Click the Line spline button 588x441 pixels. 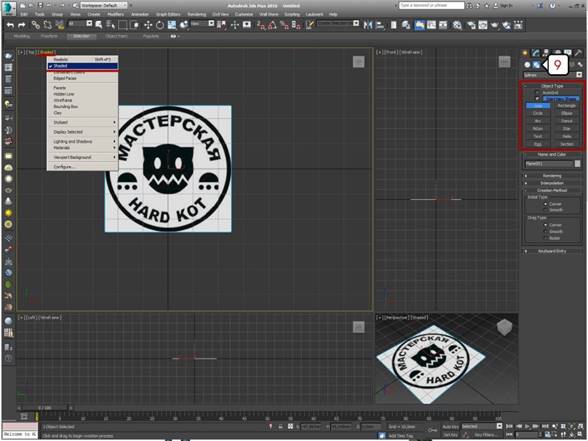[538, 106]
